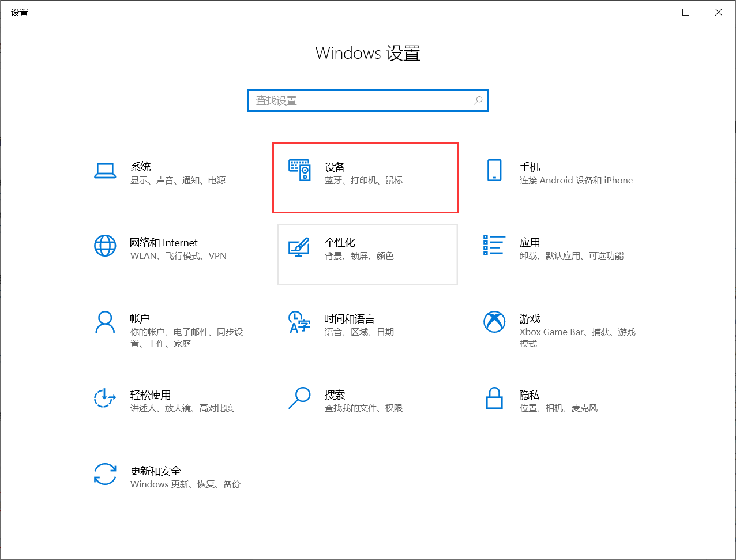Select the 时间和语言 heading
Screen dimensions: 736x560
point(350,319)
